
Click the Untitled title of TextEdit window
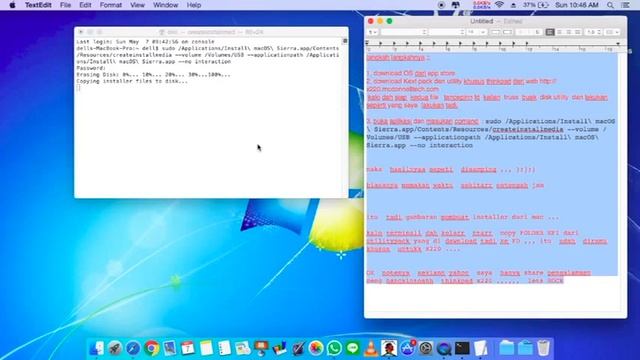481,21
